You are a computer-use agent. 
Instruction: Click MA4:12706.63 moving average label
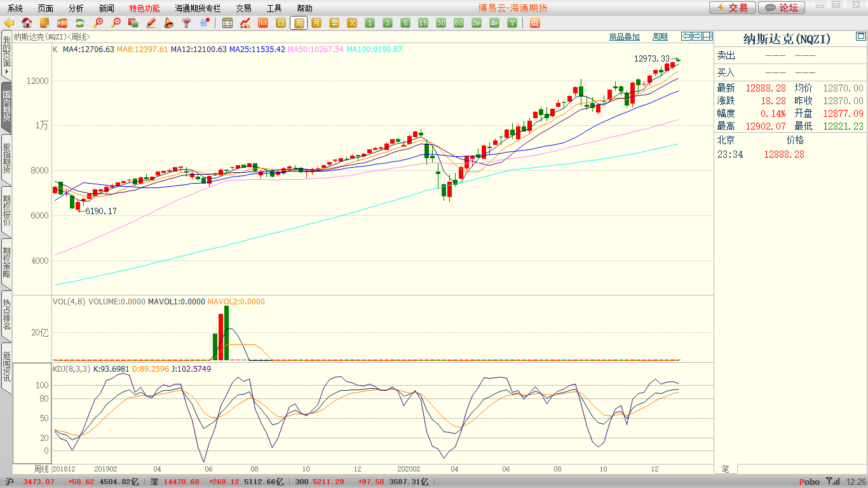click(88, 49)
